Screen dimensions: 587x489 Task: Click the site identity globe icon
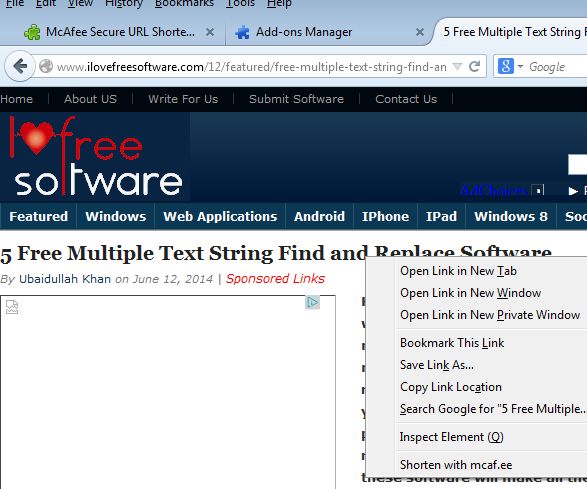(46, 67)
